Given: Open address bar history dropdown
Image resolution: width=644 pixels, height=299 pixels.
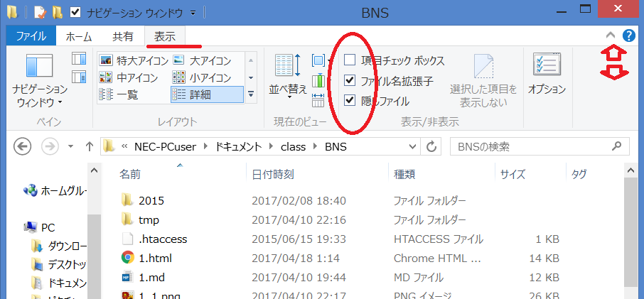Looking at the screenshot, I should pos(413,146).
